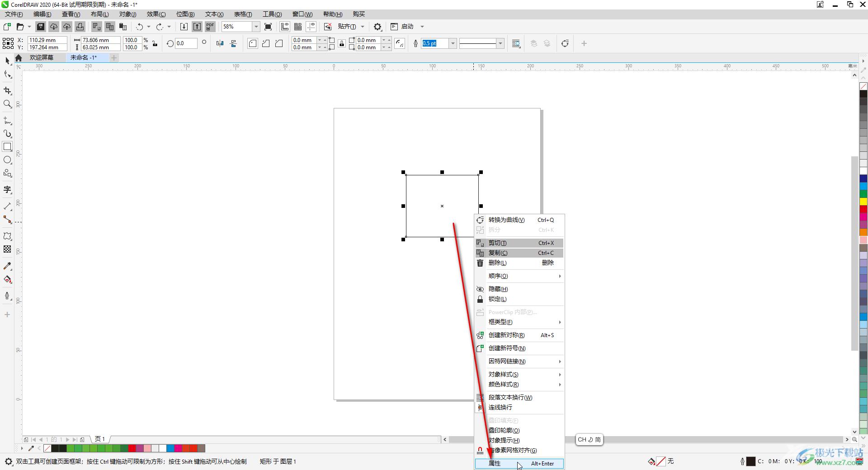Screen dimensions: 868x470
Task: Click Publish to PDF icon
Action: [x=210, y=27]
